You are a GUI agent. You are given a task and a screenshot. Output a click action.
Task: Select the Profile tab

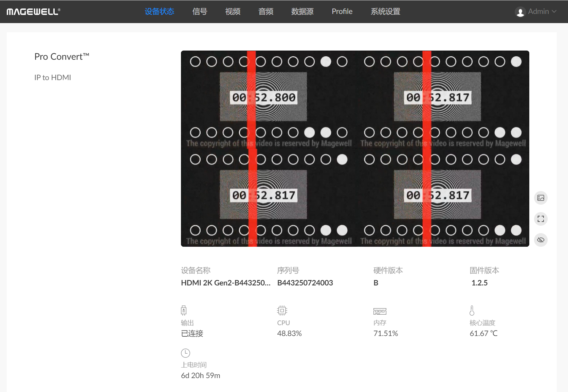[x=342, y=12]
